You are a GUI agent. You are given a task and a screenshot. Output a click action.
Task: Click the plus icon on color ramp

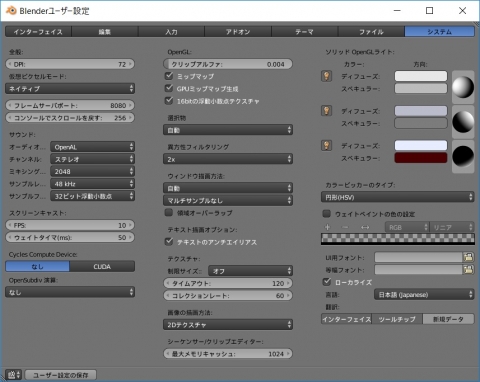click(327, 227)
